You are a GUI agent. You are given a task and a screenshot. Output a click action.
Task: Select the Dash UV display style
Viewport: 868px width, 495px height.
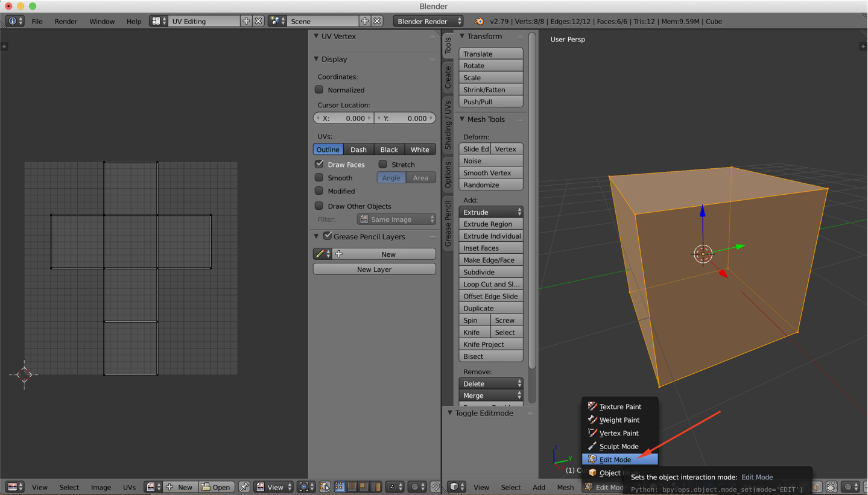(x=358, y=150)
